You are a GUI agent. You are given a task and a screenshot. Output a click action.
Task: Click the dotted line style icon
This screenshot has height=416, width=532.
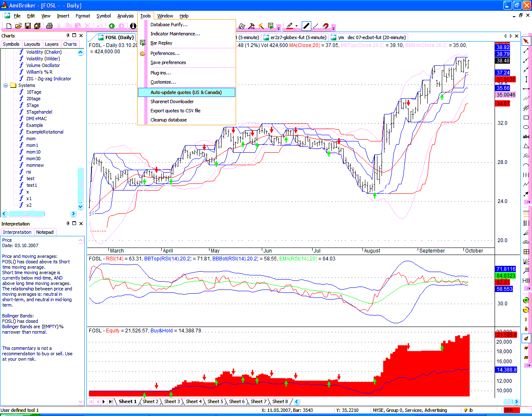tap(316, 26)
